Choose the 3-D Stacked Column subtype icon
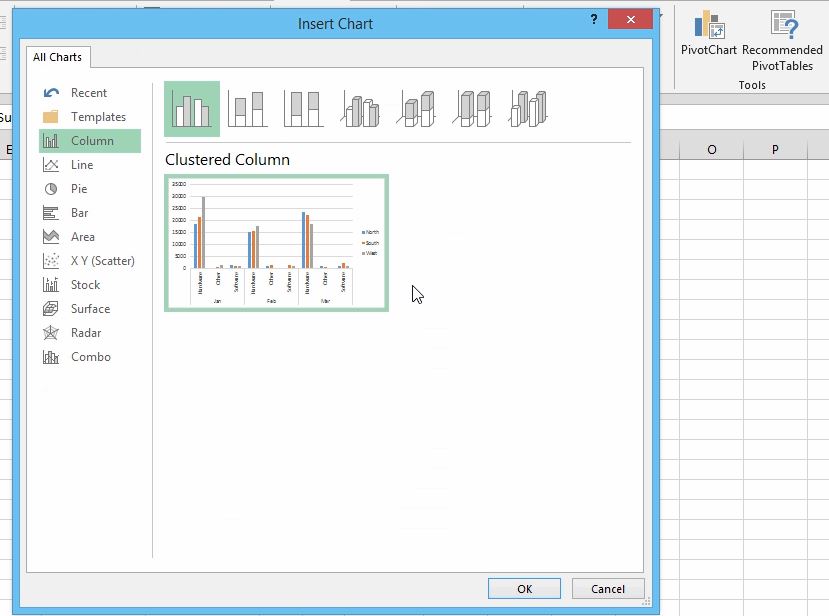Image resolution: width=829 pixels, height=616 pixels. [x=417, y=108]
